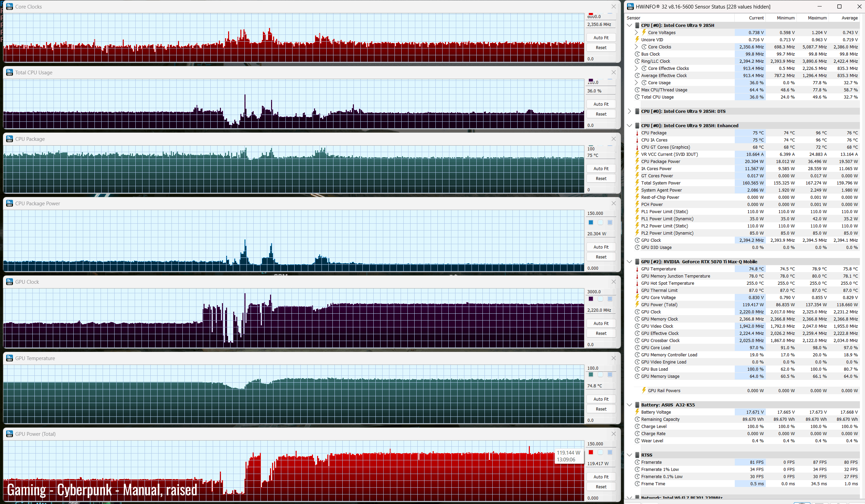Image resolution: width=865 pixels, height=504 pixels.
Task: Click the Core Clocks graph window icon
Action: pyautogui.click(x=10, y=6)
